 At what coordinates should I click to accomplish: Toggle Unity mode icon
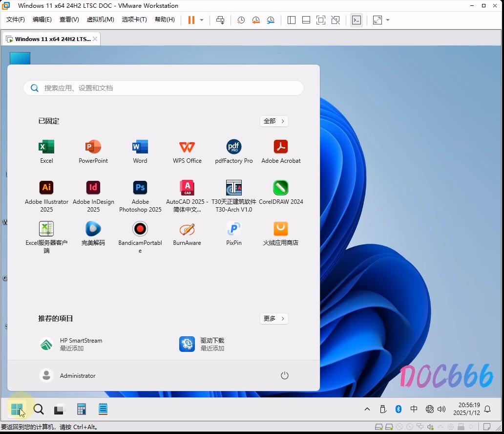[x=336, y=20]
